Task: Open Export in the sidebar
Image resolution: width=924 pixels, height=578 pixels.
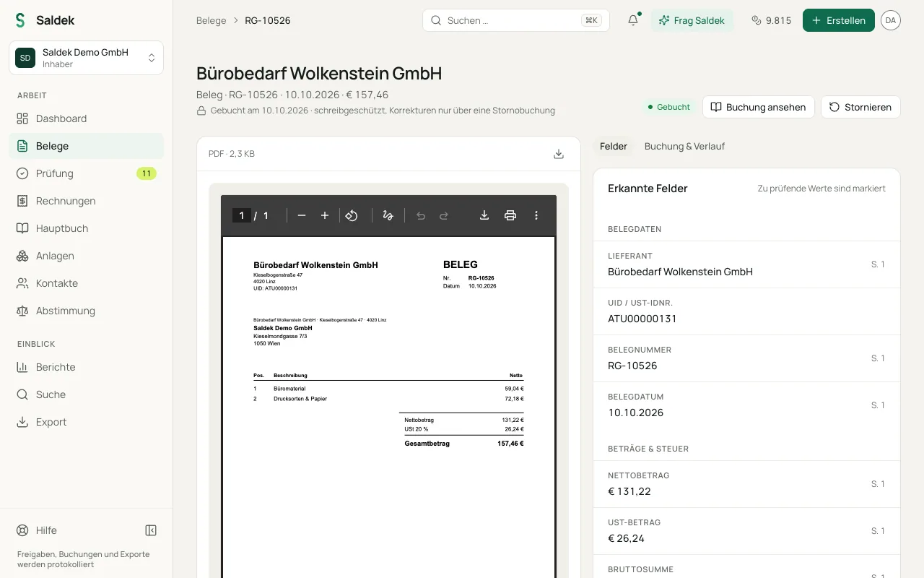Action: coord(87,422)
